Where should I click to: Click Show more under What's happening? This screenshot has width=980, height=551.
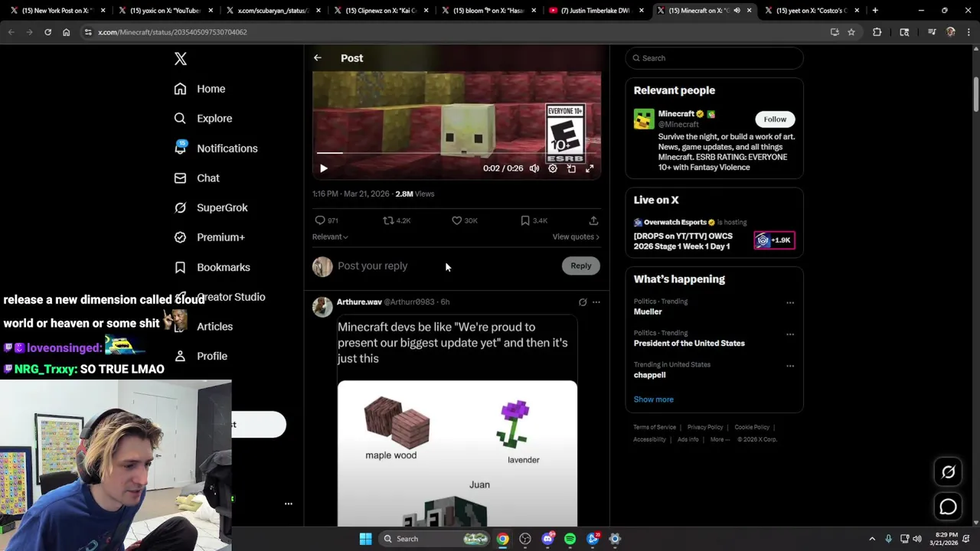point(654,399)
